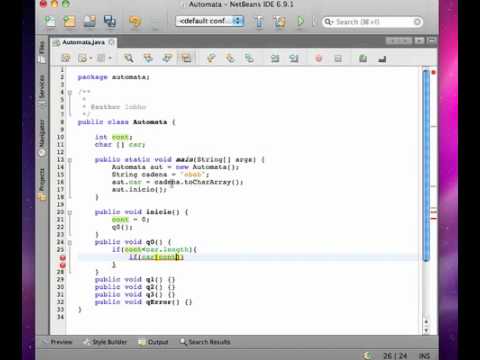Click the Find Previous Occurrence icon
The image size is (480, 360).
tap(148, 59)
